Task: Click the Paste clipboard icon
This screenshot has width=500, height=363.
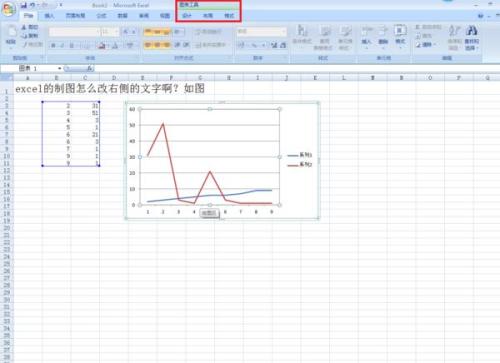Action: [x=11, y=32]
